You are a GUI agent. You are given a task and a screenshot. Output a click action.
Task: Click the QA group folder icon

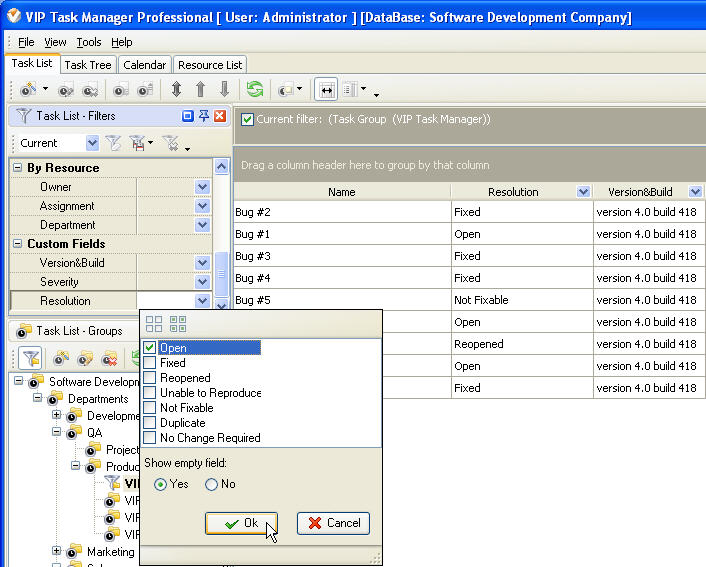(x=74, y=432)
